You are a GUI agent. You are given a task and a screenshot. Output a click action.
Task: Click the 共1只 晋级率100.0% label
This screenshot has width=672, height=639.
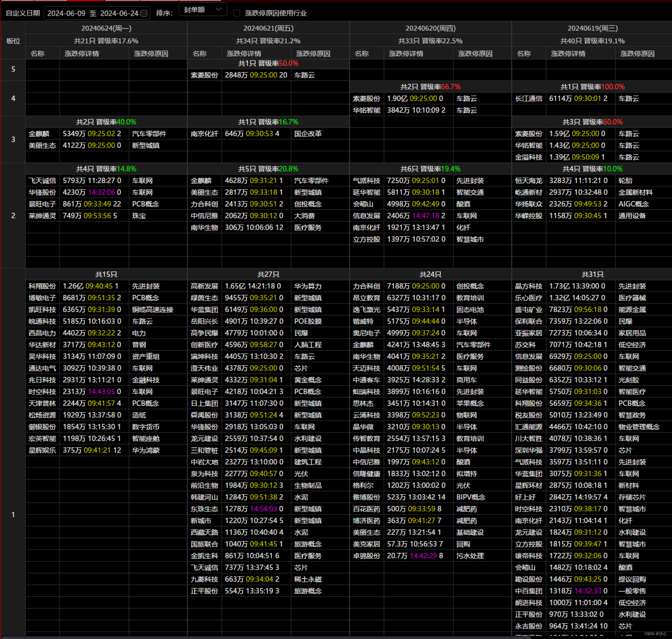click(592, 87)
